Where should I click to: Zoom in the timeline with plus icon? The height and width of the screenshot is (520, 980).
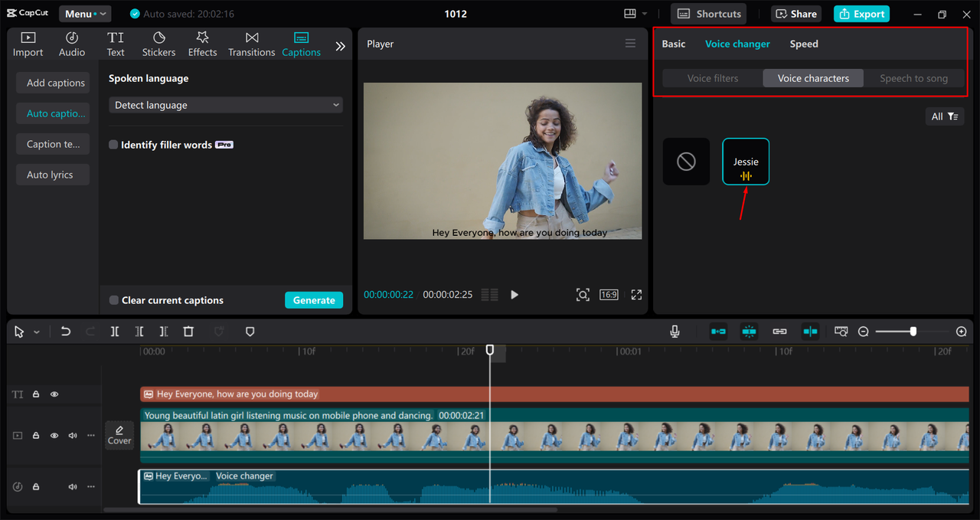click(x=962, y=332)
